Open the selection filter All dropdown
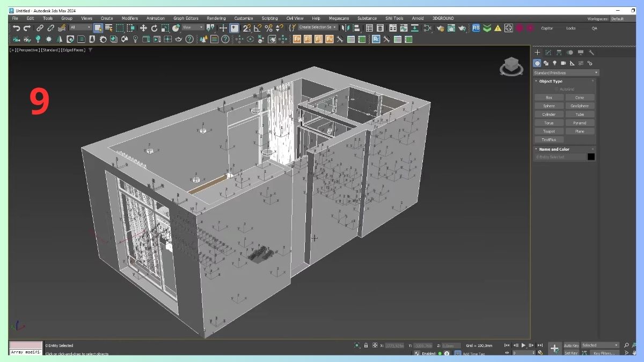 pos(80,27)
